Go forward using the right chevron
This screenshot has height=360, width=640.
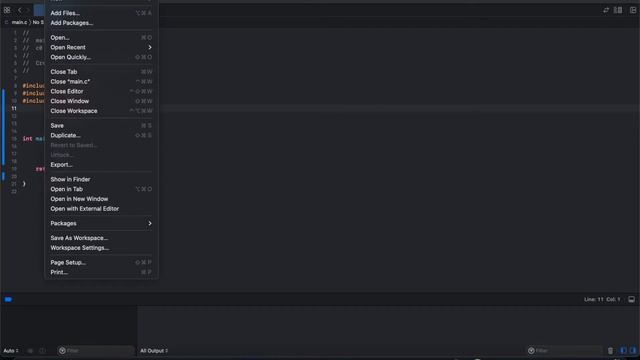point(28,10)
